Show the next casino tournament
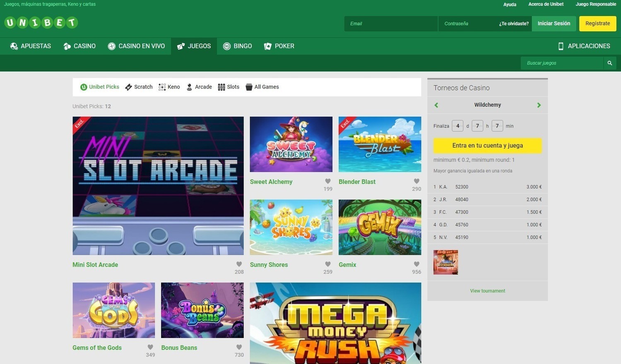The image size is (621, 364). click(x=539, y=105)
